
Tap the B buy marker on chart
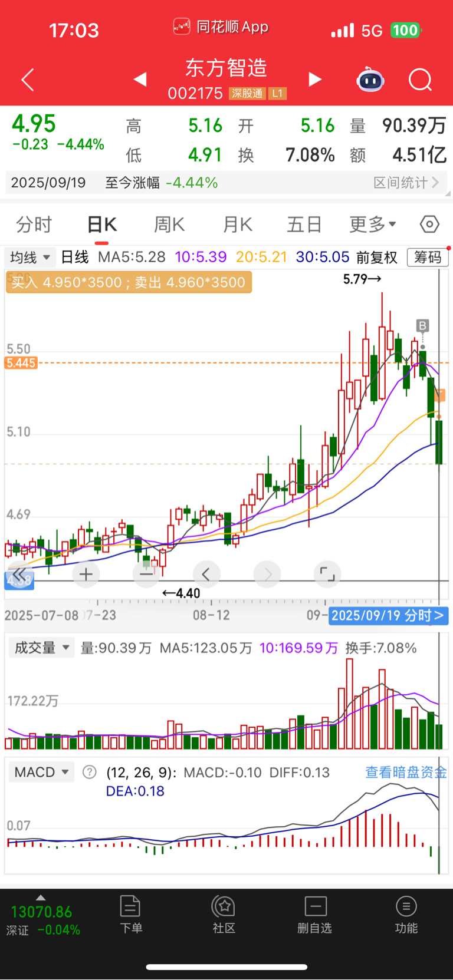click(422, 325)
